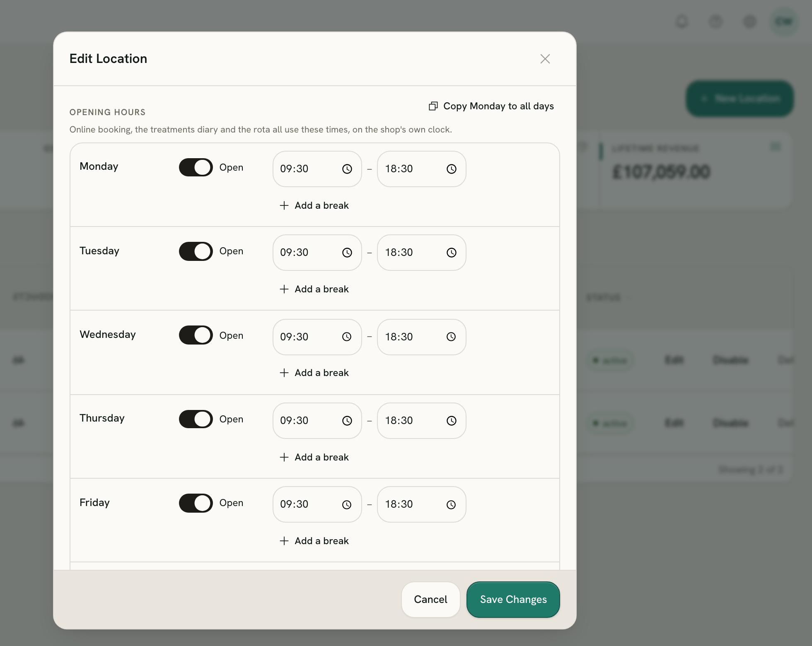The height and width of the screenshot is (646, 812).
Task: Toggle Thursday open switch
Action: 196,419
